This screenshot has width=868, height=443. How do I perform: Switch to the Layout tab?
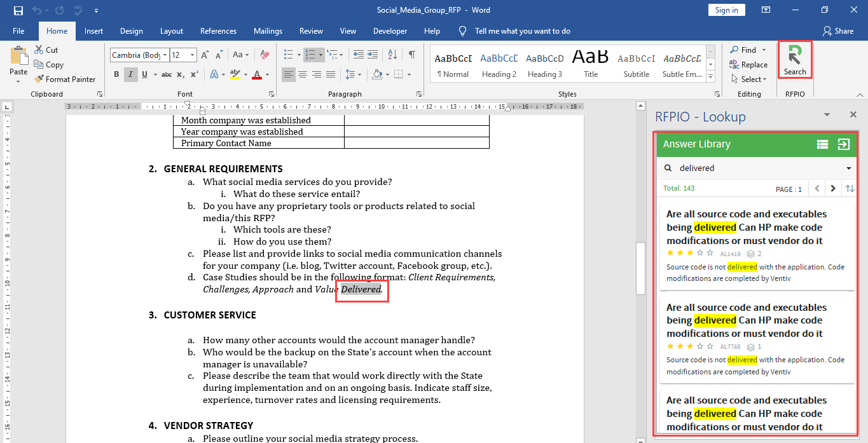(172, 31)
